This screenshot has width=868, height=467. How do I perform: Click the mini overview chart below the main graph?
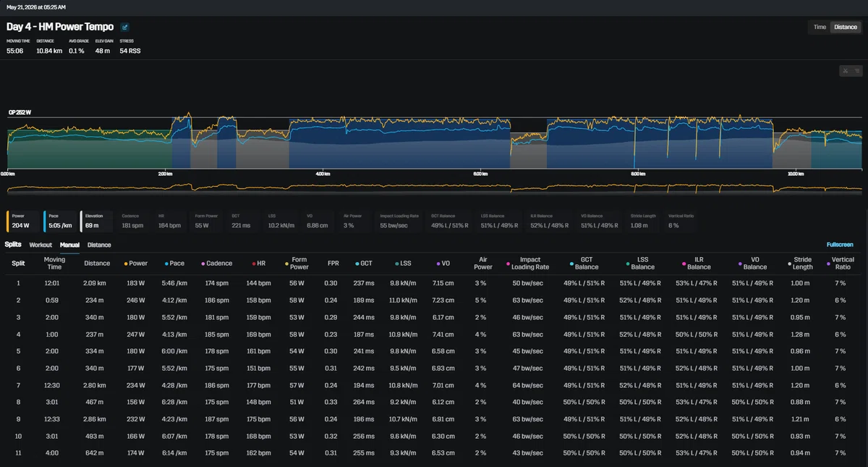point(434,188)
